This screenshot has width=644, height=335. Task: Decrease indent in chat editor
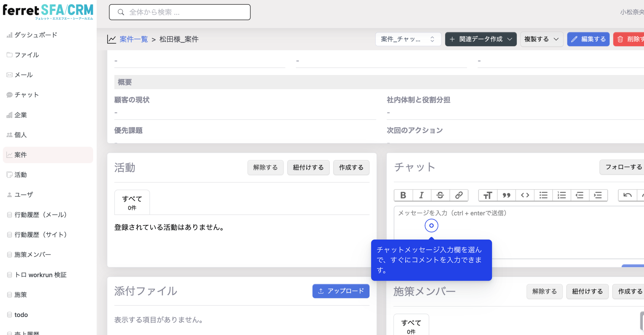[580, 195]
